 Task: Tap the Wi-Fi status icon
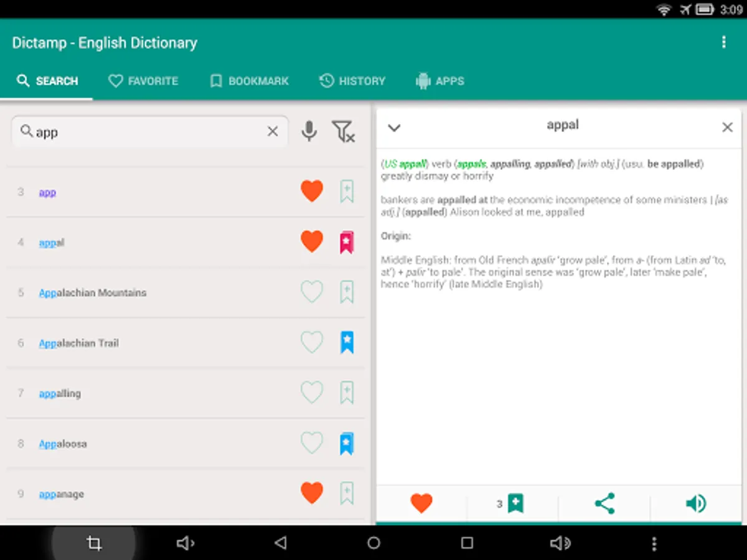point(664,9)
